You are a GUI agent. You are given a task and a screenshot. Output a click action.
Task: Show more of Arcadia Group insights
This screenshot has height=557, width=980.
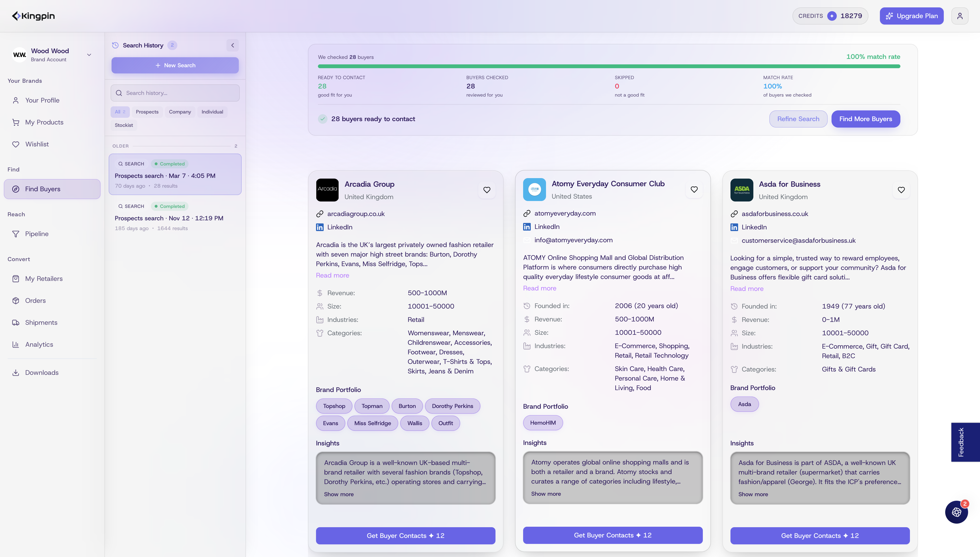point(339,494)
